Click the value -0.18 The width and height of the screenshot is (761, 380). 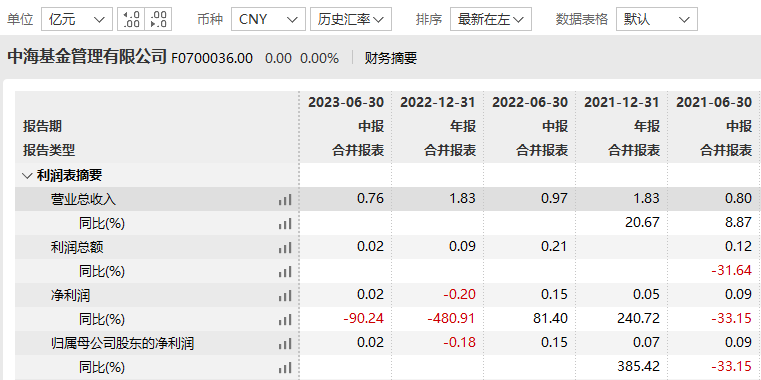(x=460, y=343)
